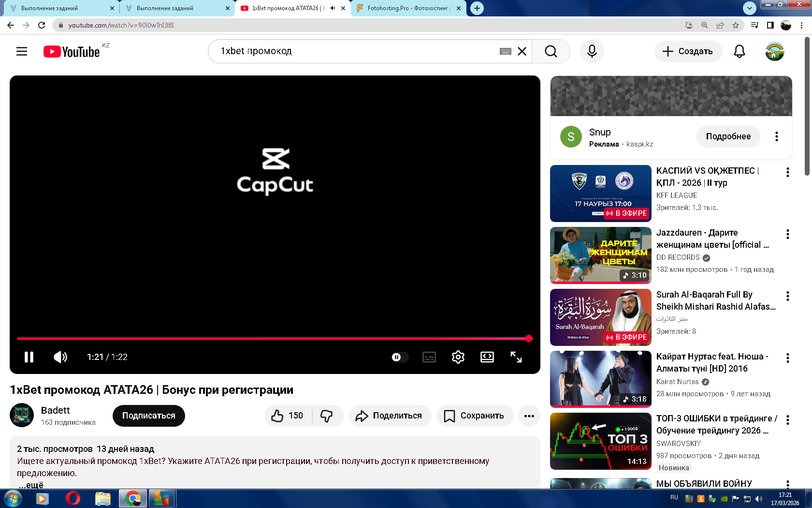Seek on the video progress bar
This screenshot has height=508, width=812.
(x=275, y=339)
